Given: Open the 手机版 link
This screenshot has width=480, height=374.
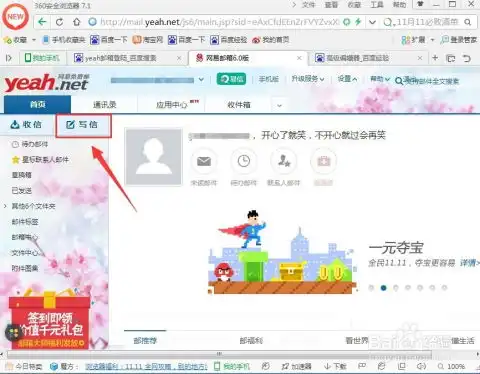Looking at the screenshot, I should coord(269,79).
